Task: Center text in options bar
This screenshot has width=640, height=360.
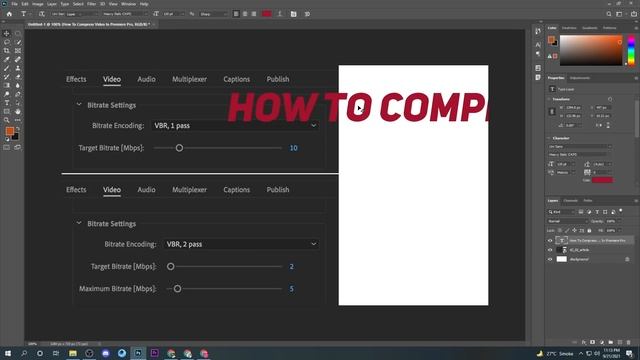Action: 245,14
